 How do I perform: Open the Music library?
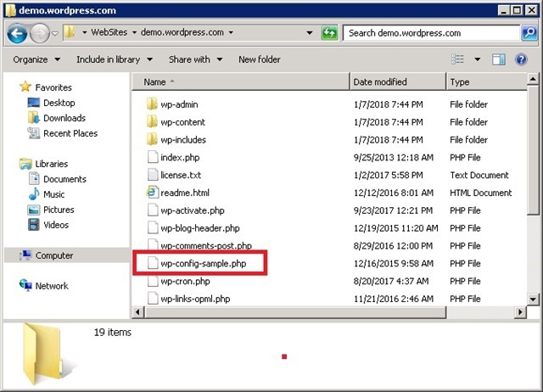coord(46,194)
